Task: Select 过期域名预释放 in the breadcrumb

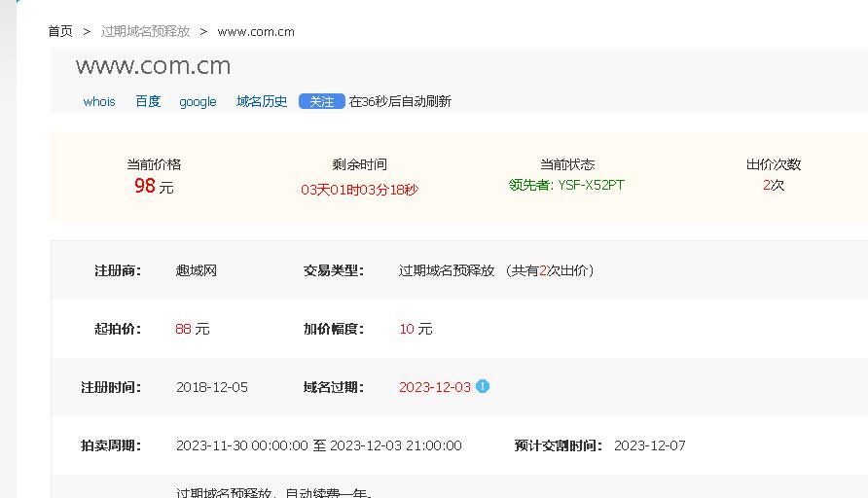Action: [145, 31]
